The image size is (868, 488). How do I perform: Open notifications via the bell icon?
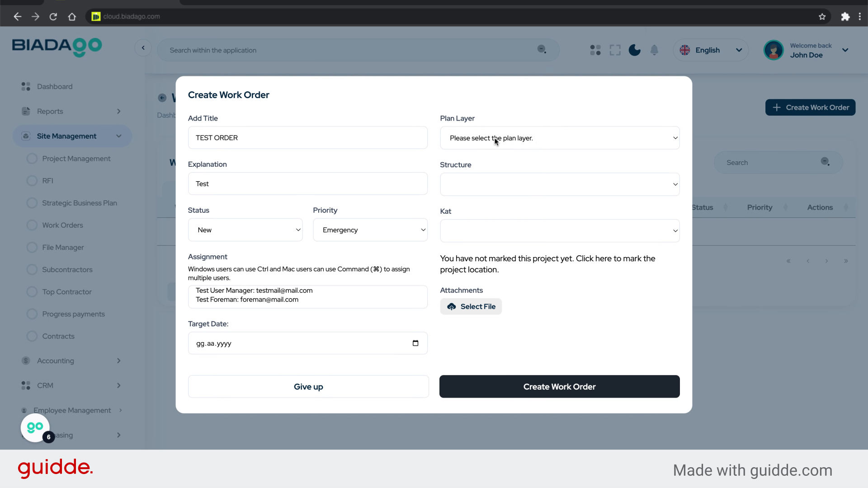click(x=654, y=50)
